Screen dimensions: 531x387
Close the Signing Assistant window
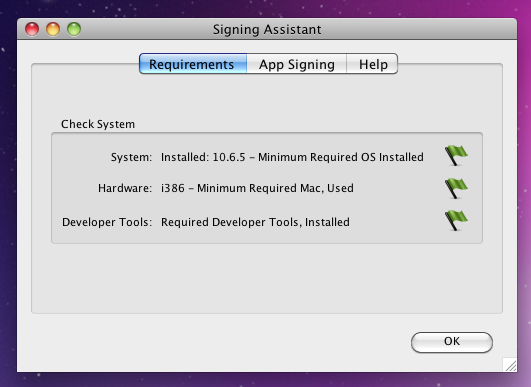(32, 29)
